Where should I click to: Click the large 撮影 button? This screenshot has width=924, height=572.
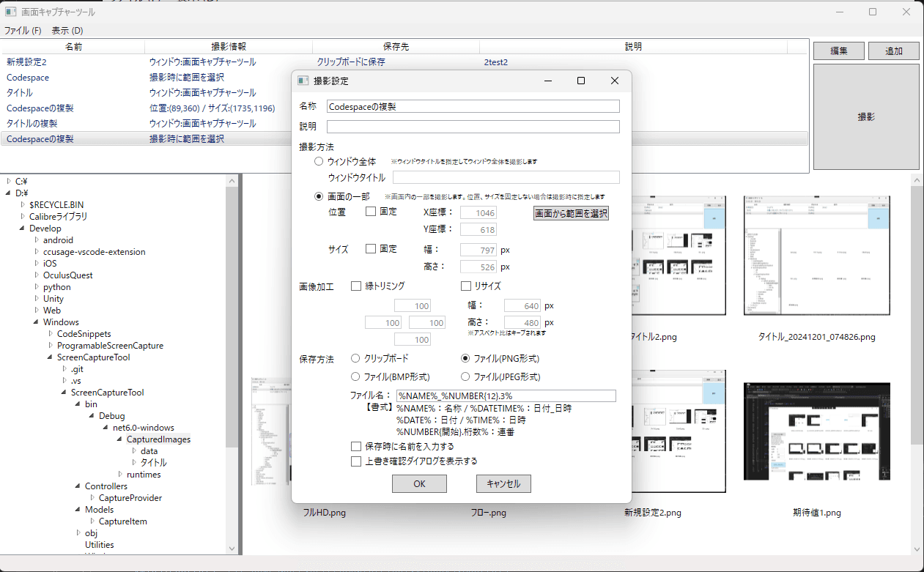(866, 116)
